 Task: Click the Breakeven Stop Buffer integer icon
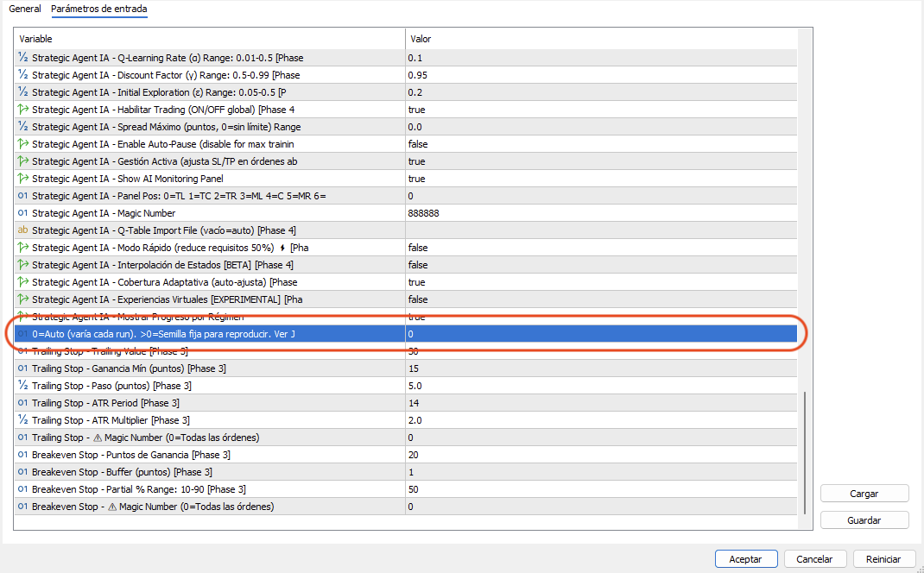[x=23, y=472]
